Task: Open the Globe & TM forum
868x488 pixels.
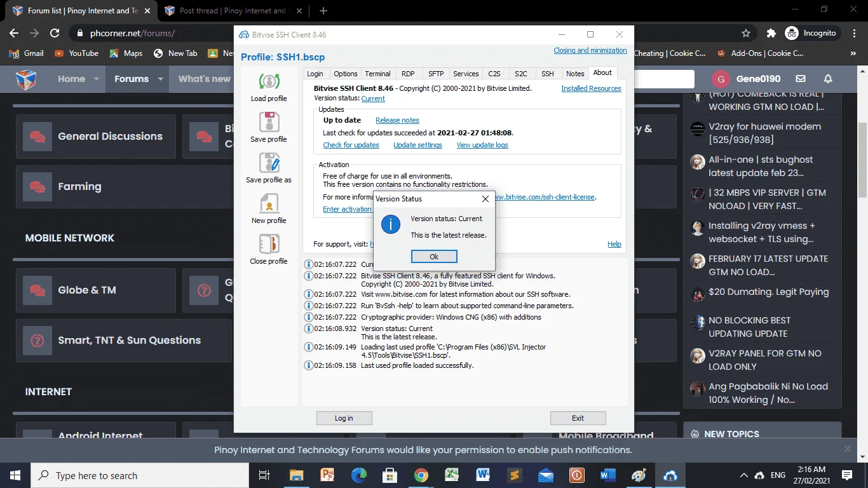Action: pyautogui.click(x=87, y=290)
